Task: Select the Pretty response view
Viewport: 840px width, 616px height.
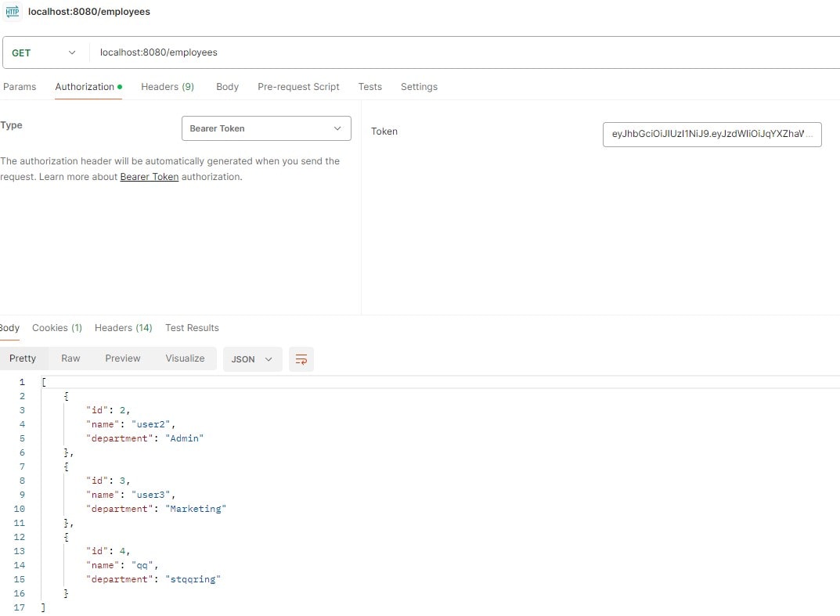Action: pos(23,358)
